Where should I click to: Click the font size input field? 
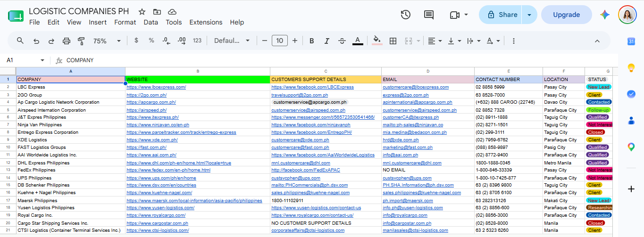280,41
